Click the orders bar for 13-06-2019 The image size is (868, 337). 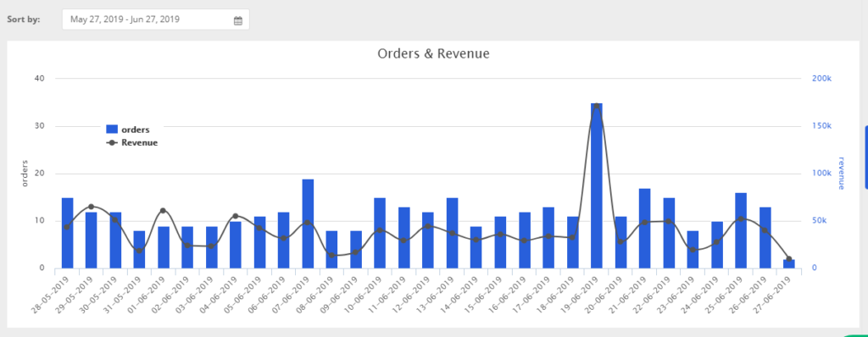(453, 233)
